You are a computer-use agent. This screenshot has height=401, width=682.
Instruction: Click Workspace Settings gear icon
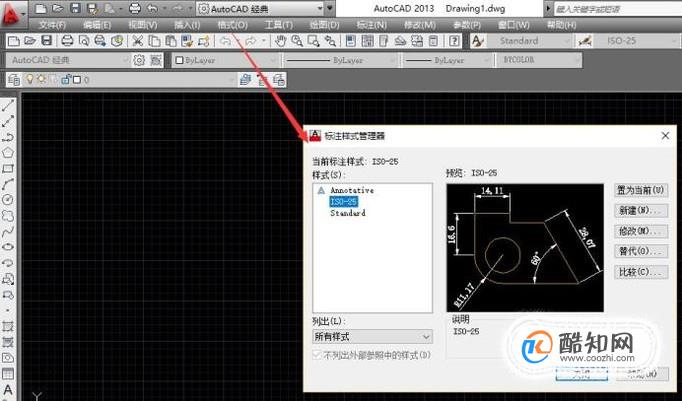coord(139,60)
